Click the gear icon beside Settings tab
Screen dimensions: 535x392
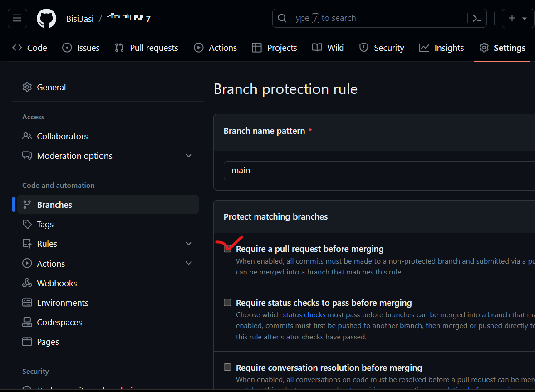click(x=484, y=48)
